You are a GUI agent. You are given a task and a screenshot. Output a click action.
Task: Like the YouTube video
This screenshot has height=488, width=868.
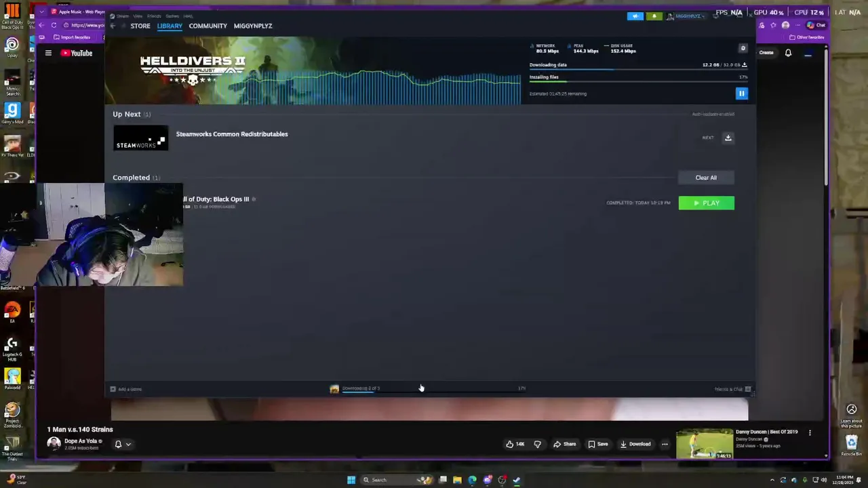pos(515,444)
